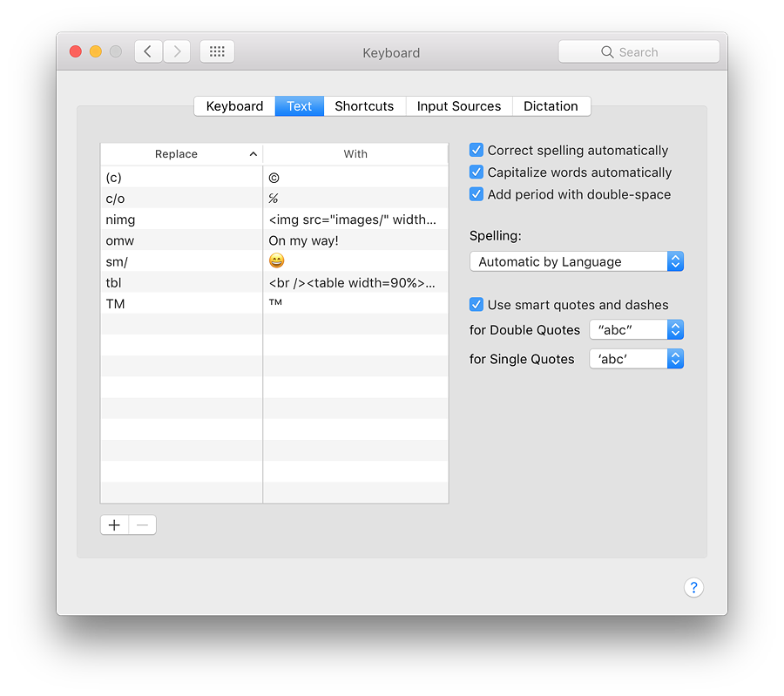Viewport: 784px width, 696px height.
Task: Click the search magnifier icon
Action: click(x=607, y=52)
